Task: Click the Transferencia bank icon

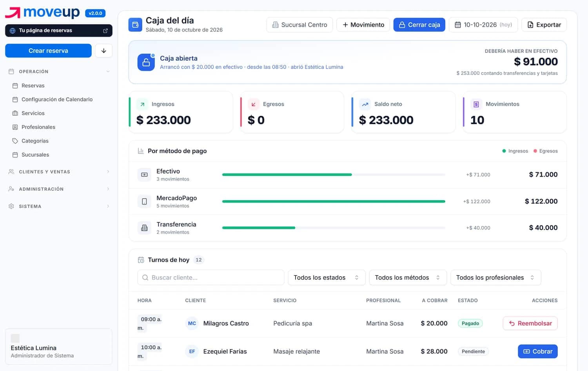Action: click(x=144, y=228)
